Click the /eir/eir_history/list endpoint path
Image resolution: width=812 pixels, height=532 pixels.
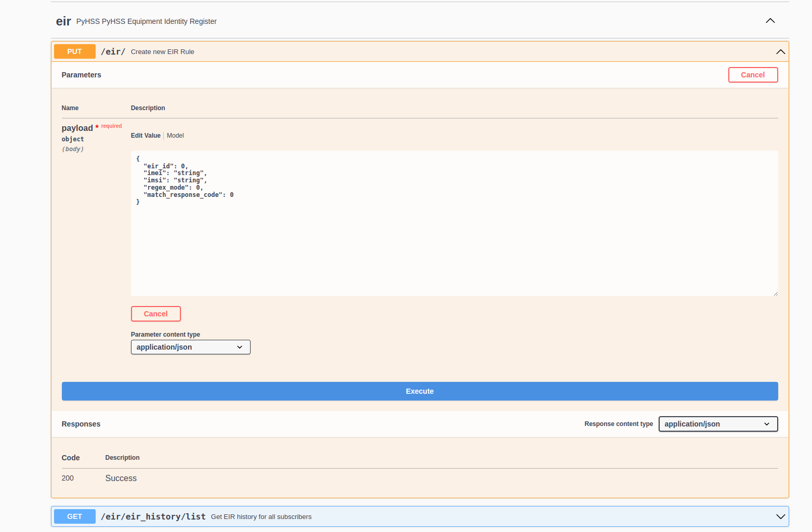[153, 516]
